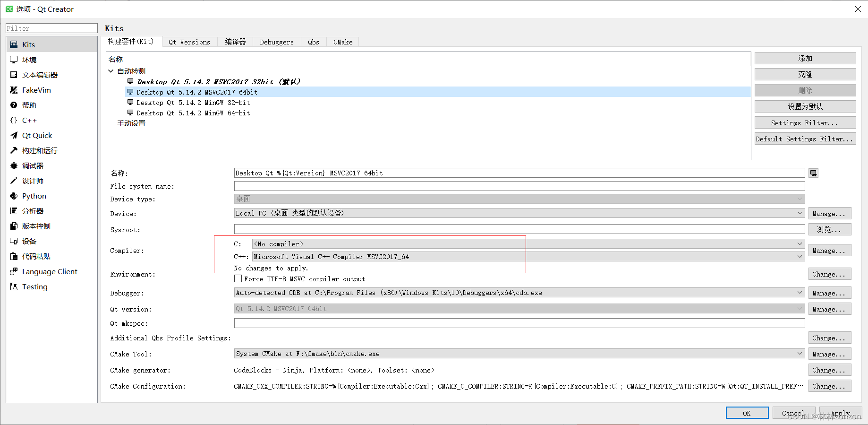868x425 pixels.
Task: Click the kit 名称 text field
Action: pos(519,173)
